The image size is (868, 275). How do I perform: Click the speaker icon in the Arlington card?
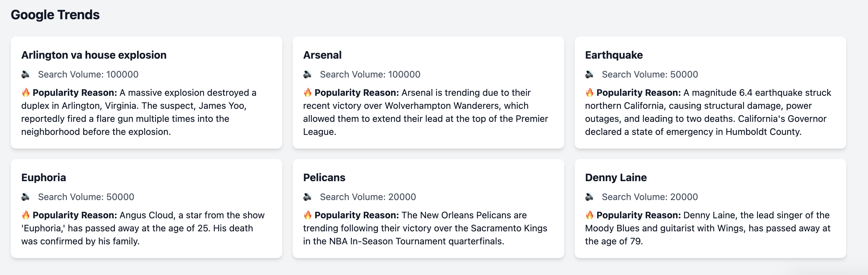pyautogui.click(x=25, y=74)
